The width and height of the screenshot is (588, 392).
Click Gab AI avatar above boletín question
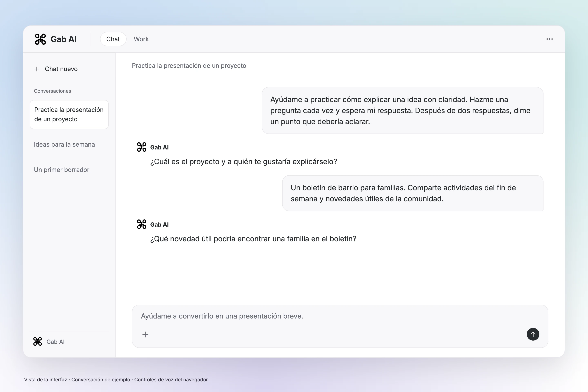tap(141, 224)
